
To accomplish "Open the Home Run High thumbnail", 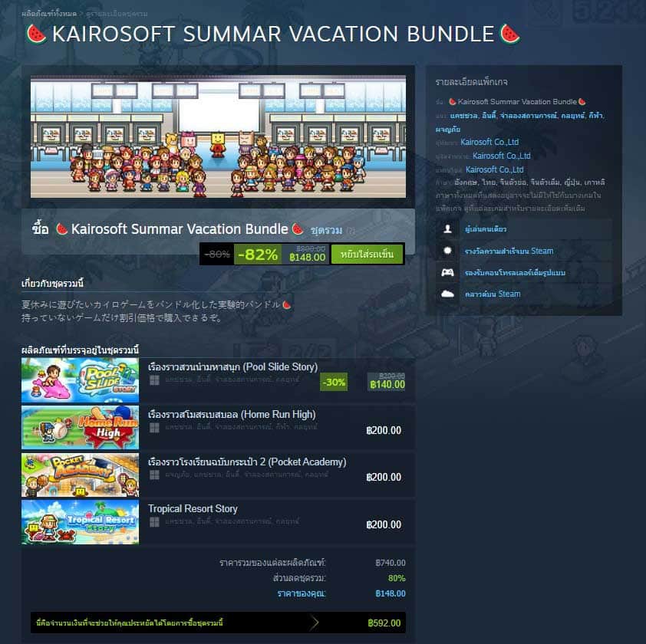I will 81,427.
